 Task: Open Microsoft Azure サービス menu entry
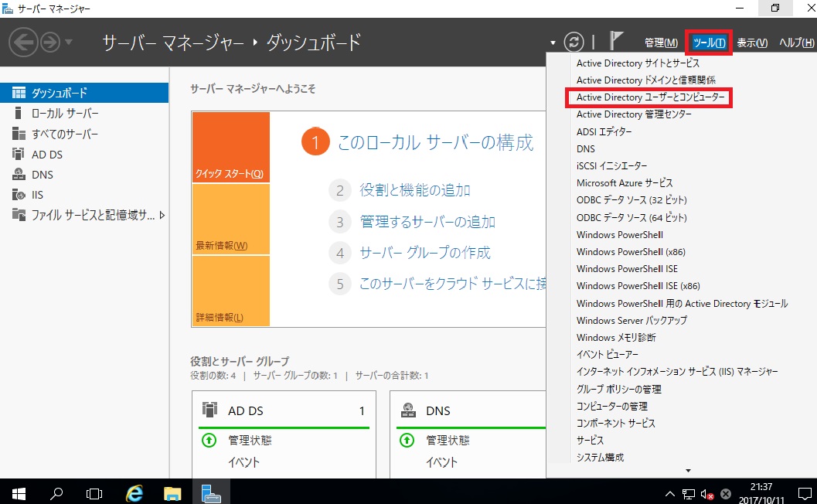[x=625, y=183]
